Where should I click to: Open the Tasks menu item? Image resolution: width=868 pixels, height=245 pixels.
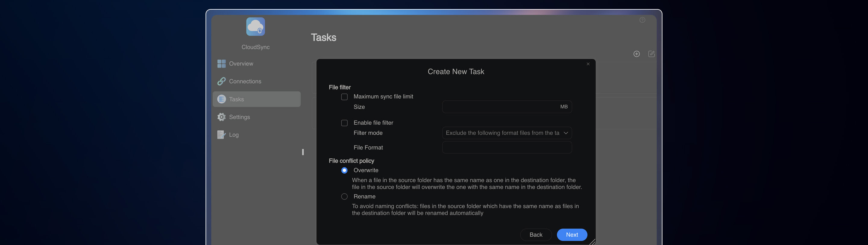(257, 99)
